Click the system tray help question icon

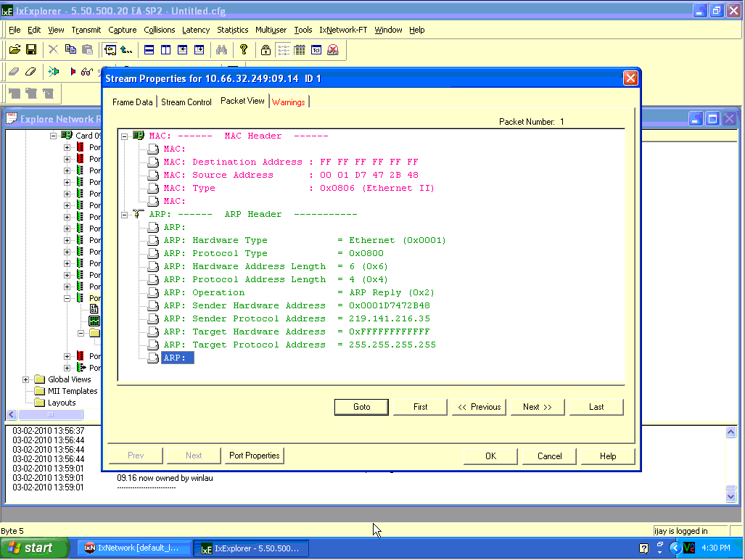(x=643, y=548)
